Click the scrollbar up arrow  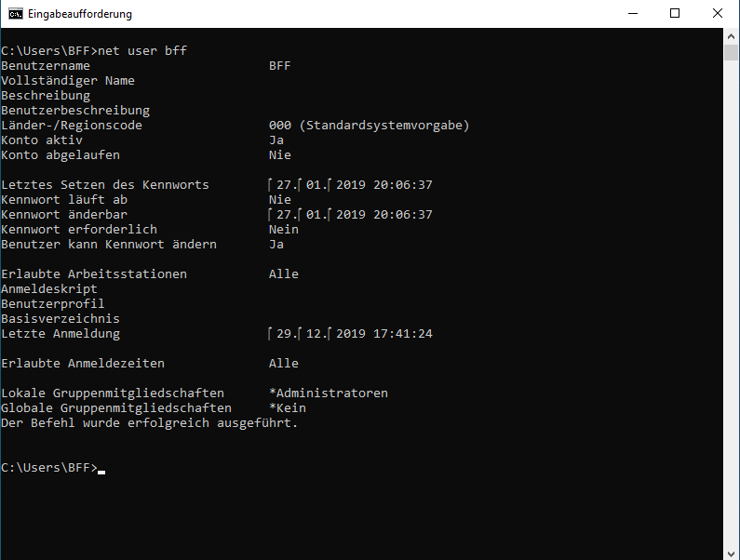[731, 36]
